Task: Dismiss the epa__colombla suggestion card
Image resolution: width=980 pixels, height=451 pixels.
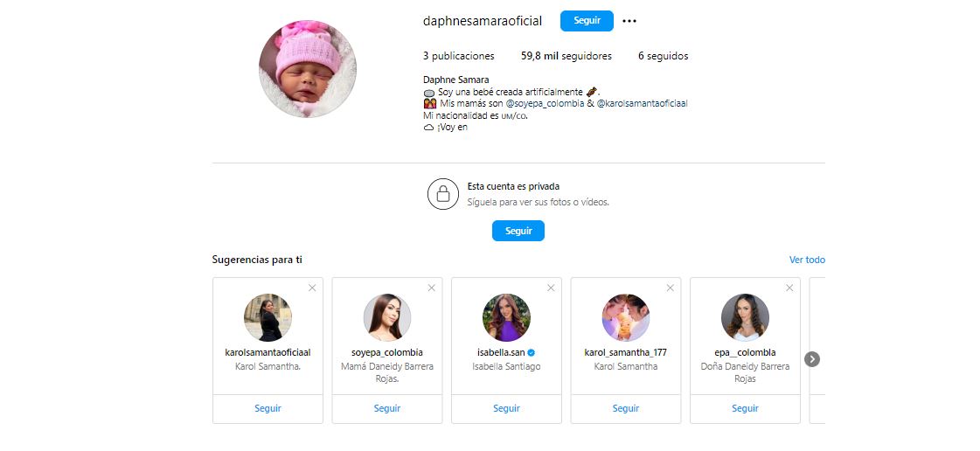Action: 789,288
